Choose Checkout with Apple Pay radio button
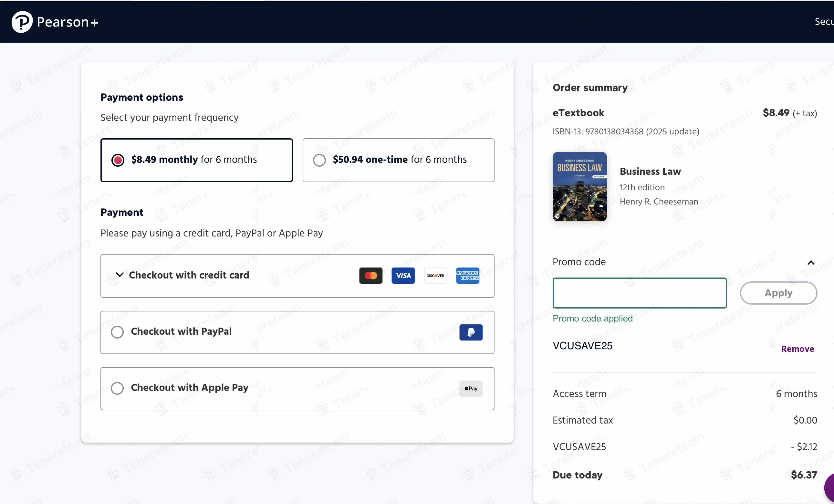 pos(117,388)
